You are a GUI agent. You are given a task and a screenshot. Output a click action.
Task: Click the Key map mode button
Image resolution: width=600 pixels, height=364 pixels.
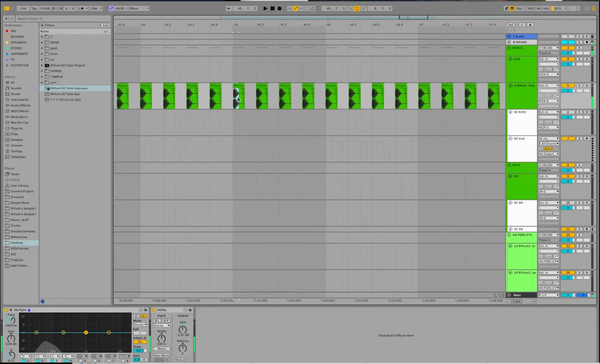tap(519, 9)
